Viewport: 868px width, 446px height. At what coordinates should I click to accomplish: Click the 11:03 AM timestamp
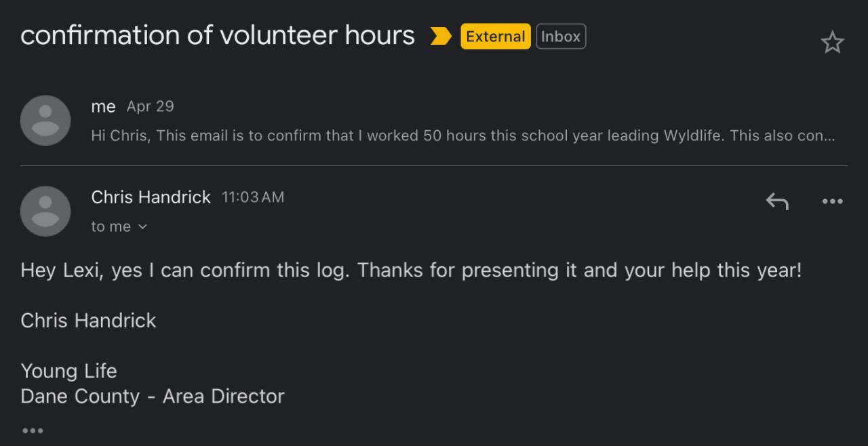[253, 197]
